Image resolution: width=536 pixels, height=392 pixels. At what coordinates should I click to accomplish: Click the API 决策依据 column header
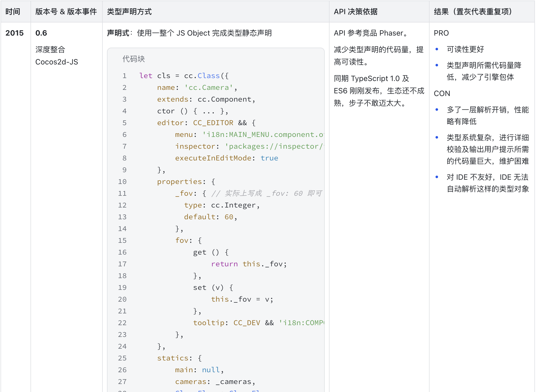(x=355, y=12)
